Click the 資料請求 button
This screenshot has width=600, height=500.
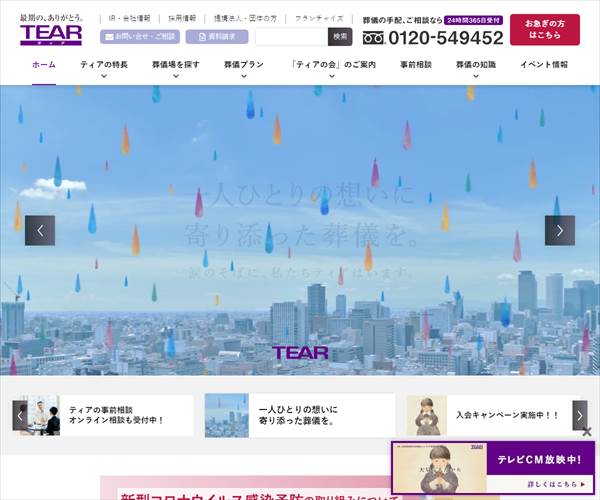[x=217, y=37]
